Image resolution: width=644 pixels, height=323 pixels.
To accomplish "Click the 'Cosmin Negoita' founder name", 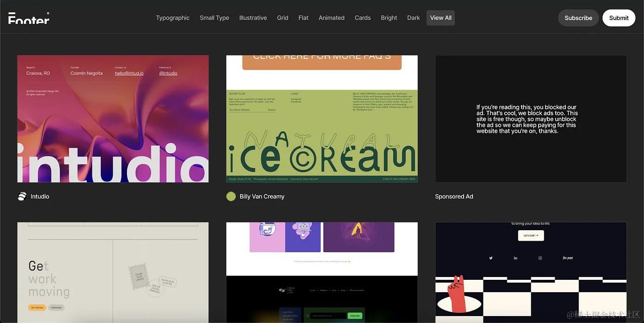I will tap(86, 73).
